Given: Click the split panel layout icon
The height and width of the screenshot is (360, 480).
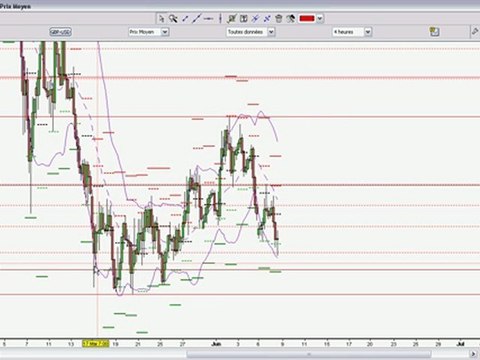Looking at the screenshot, I should point(244,19).
